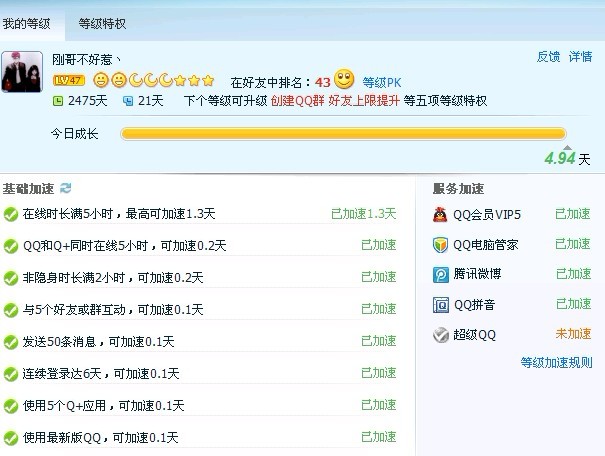Click 已加速 for 发送50条消息 row
Image resolution: width=605 pixels, height=456 pixels.
(x=379, y=341)
